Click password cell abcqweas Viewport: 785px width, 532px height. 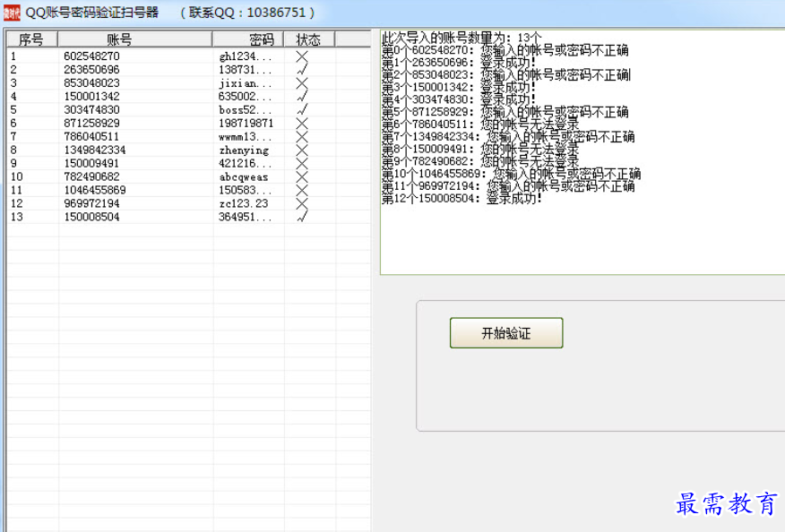(244, 176)
